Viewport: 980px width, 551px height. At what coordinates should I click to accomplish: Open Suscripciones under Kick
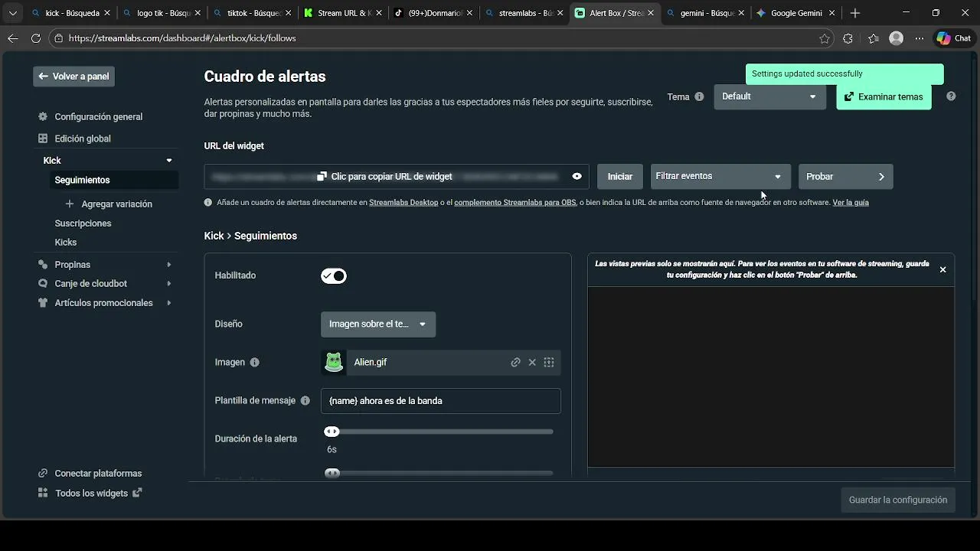click(x=83, y=223)
